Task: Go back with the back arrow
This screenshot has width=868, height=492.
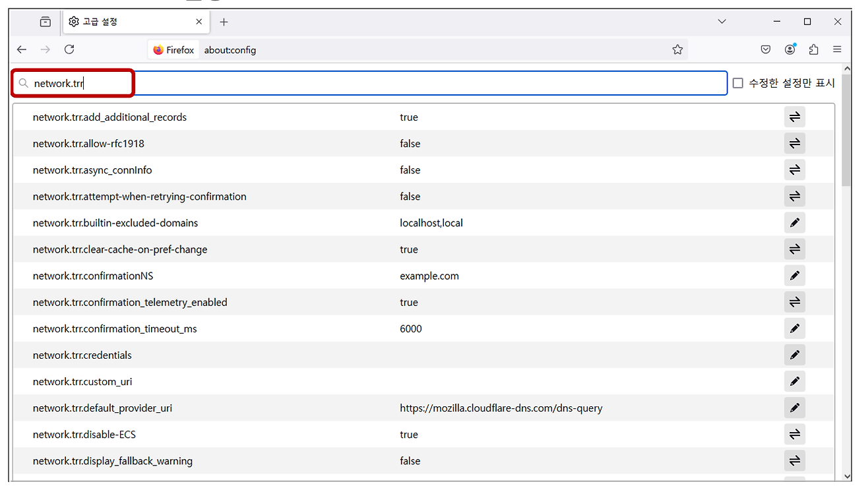Action: 22,49
